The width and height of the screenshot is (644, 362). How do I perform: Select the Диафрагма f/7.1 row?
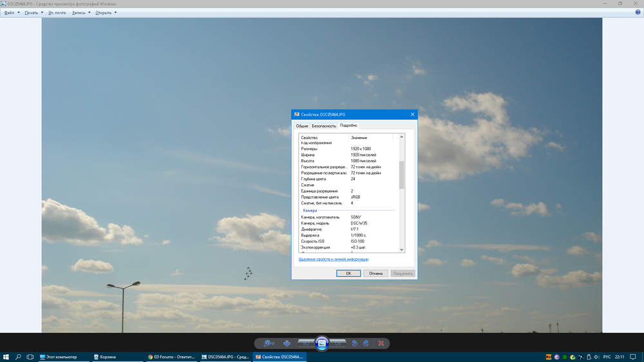click(x=348, y=229)
